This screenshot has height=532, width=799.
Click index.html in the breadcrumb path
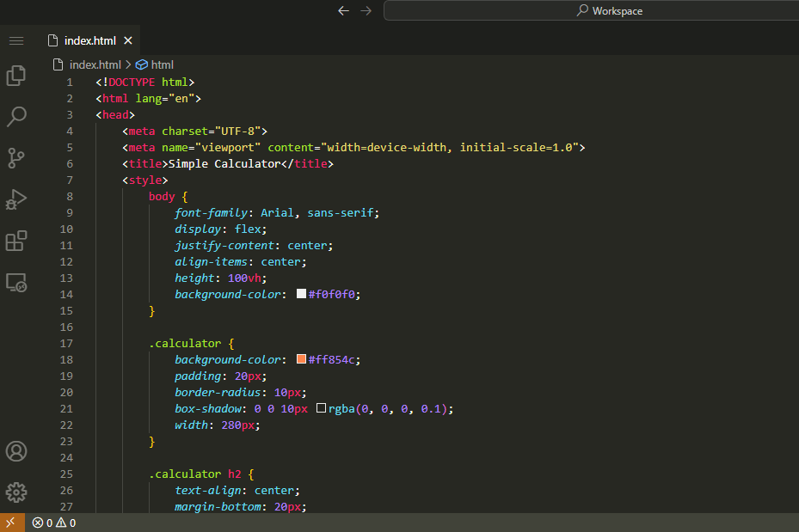[95, 64]
